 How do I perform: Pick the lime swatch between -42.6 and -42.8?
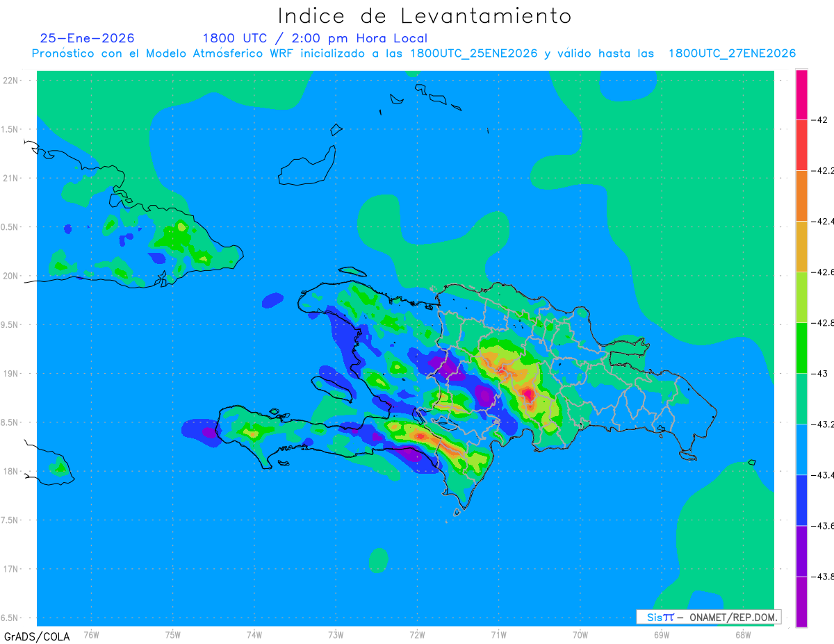coord(801,297)
